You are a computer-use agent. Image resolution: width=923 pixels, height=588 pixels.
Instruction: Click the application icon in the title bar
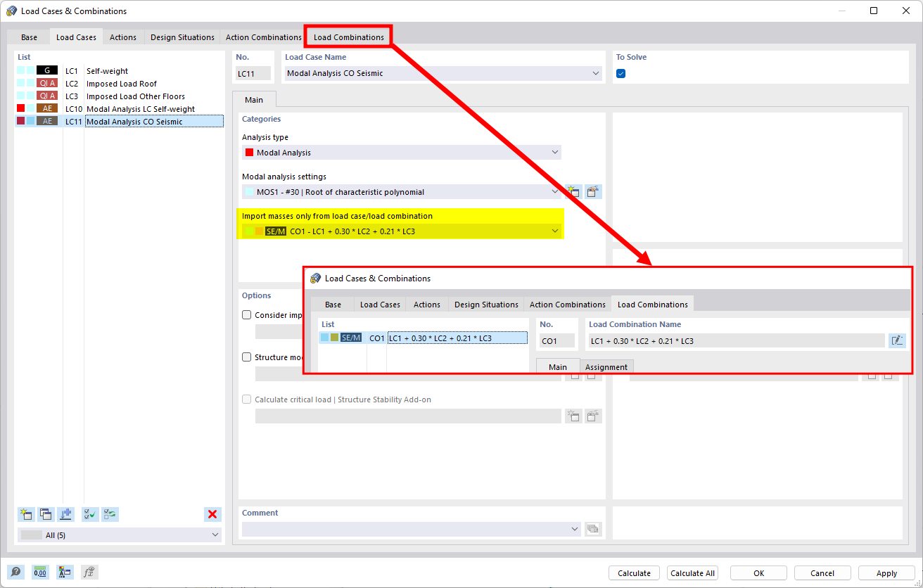(12, 11)
